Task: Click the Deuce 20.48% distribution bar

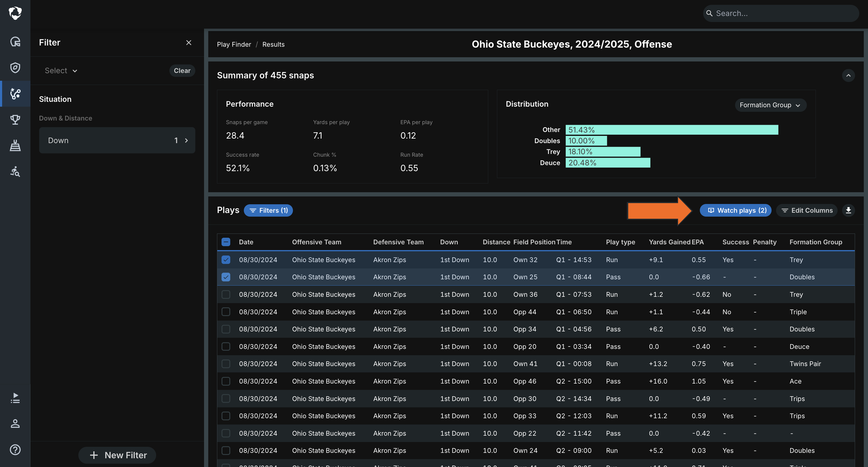Action: coord(608,163)
